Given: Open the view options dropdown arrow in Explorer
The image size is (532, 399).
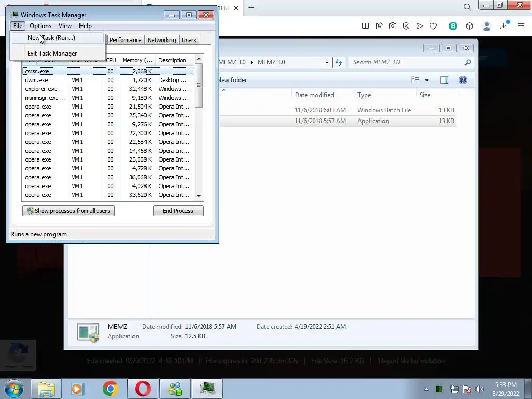Looking at the screenshot, I should click(x=427, y=80).
